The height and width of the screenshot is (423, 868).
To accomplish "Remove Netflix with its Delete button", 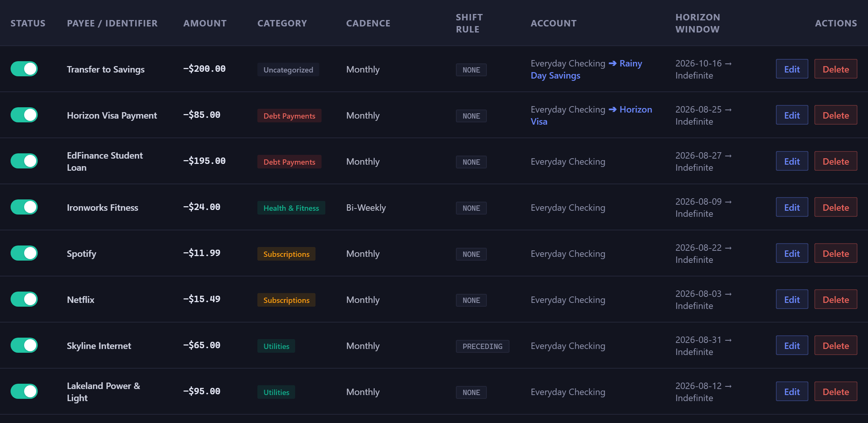I will tap(836, 299).
